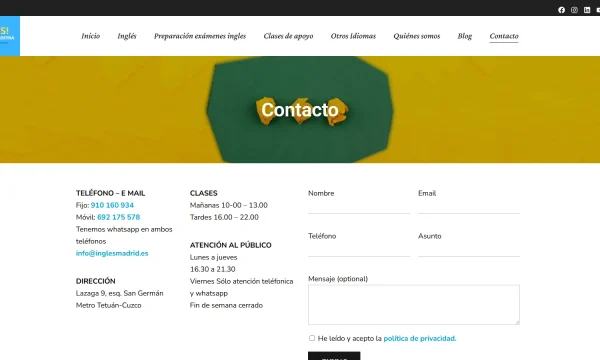Open the Instagram social icon

pyautogui.click(x=574, y=10)
